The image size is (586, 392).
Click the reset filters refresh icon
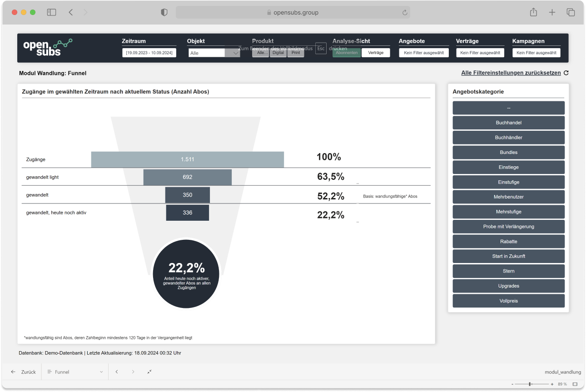(566, 73)
